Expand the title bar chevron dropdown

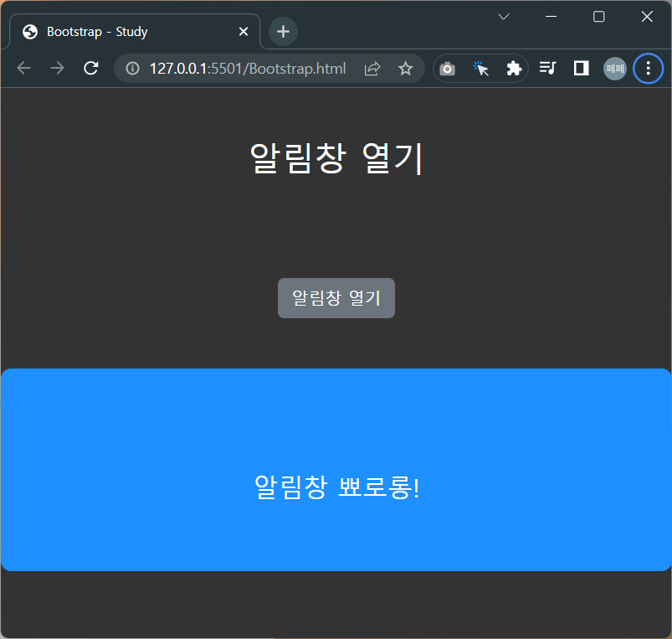point(503,16)
